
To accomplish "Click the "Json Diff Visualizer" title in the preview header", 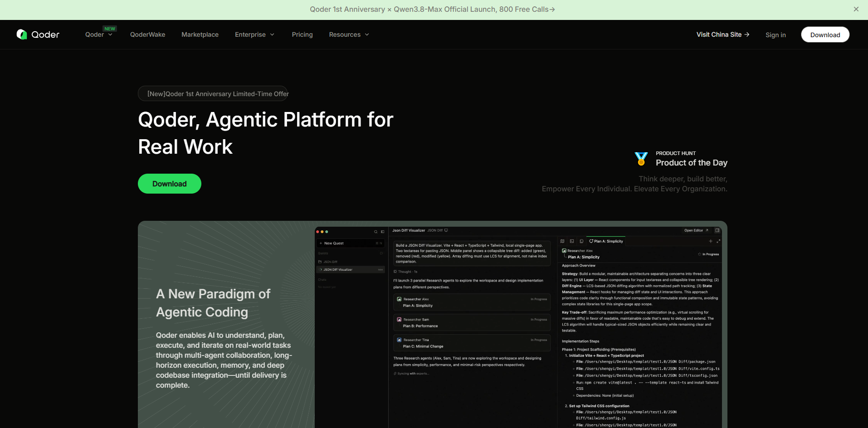I will click(x=409, y=230).
